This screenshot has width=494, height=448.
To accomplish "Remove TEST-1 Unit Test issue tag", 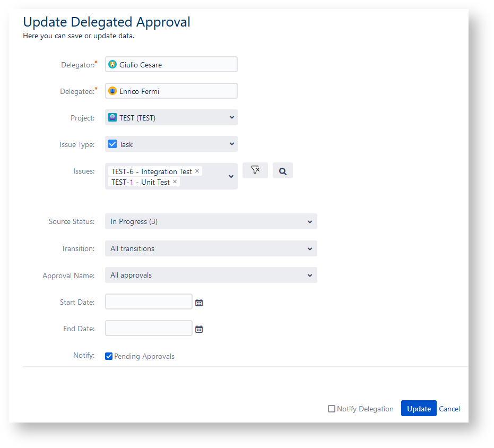I will point(175,182).
